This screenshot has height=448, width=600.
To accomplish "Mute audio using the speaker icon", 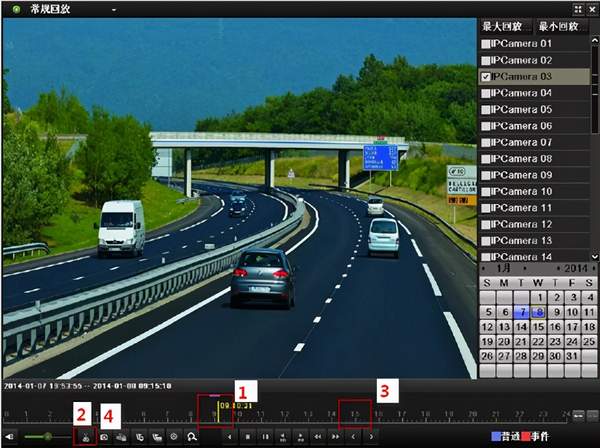I will 11,437.
